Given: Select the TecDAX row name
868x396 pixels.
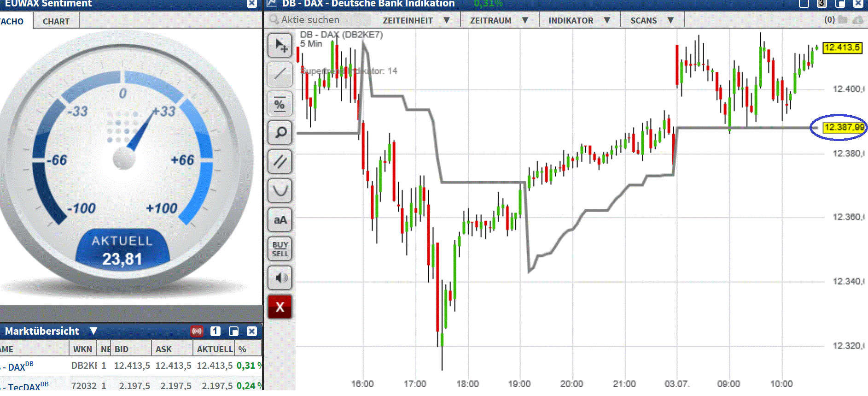Looking at the screenshot, I should coord(24,386).
